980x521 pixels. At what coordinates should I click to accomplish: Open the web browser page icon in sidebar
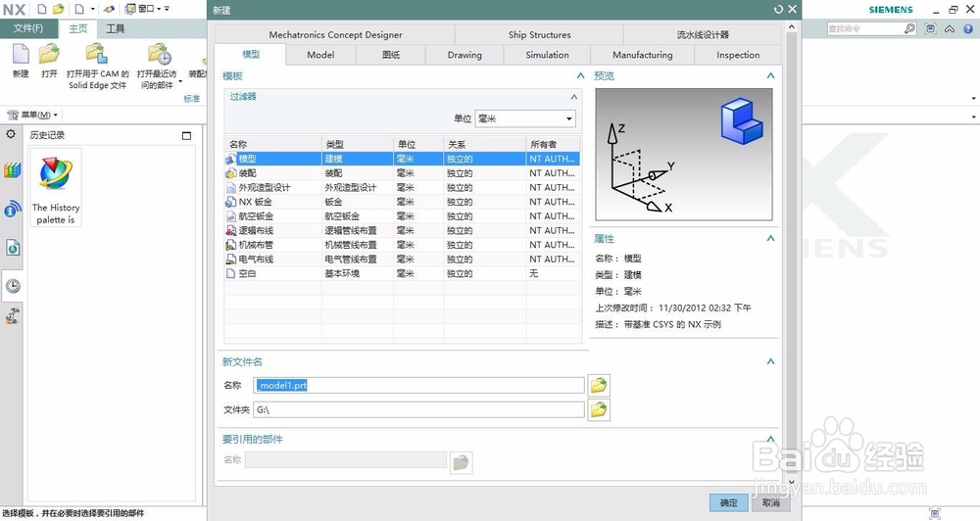(13, 248)
